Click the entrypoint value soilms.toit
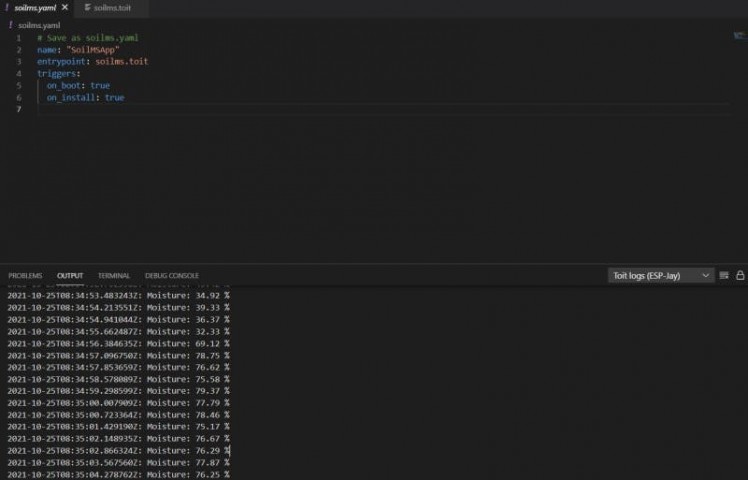 pos(122,62)
